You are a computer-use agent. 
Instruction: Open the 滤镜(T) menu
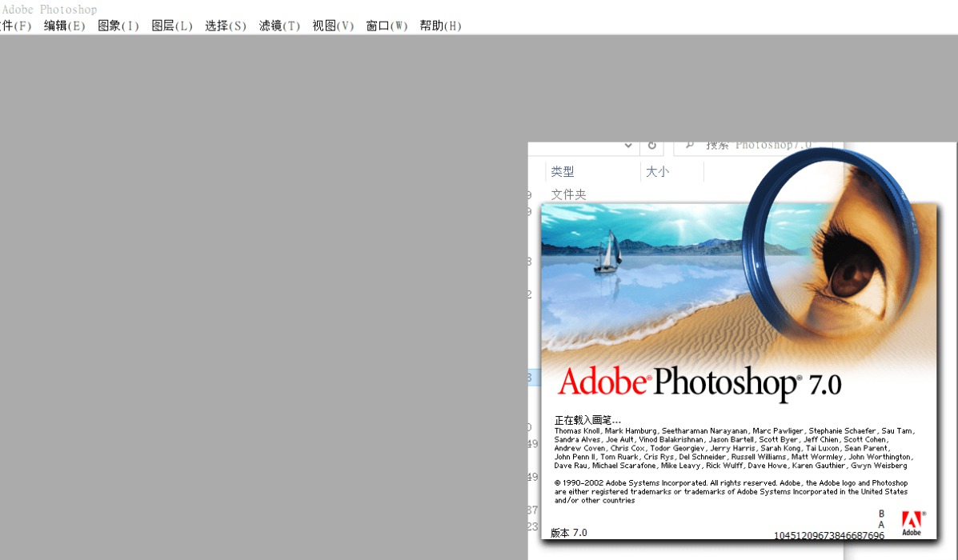[x=279, y=26]
